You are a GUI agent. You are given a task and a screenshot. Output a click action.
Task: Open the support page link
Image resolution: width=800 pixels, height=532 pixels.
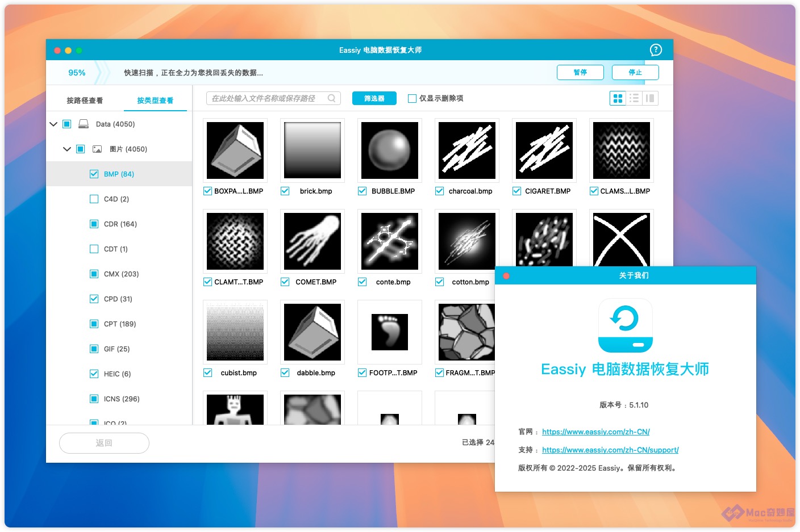(610, 450)
